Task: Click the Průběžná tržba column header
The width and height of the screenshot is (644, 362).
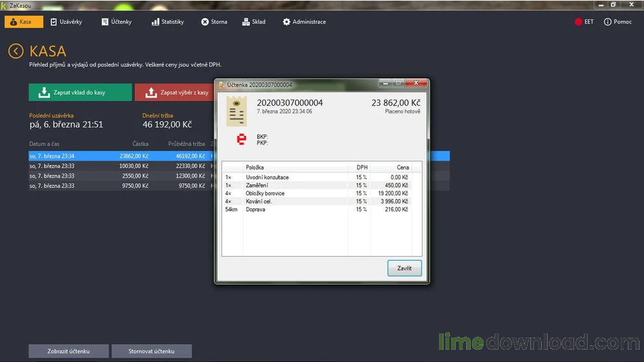Action: pyautogui.click(x=186, y=144)
